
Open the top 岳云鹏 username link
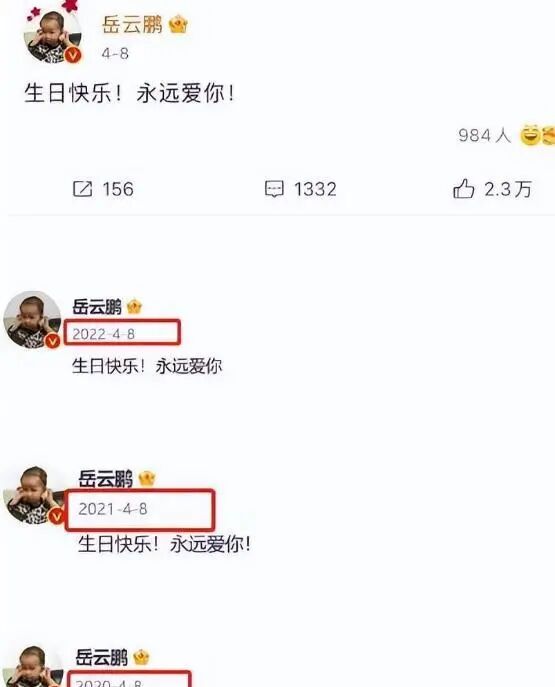(132, 25)
